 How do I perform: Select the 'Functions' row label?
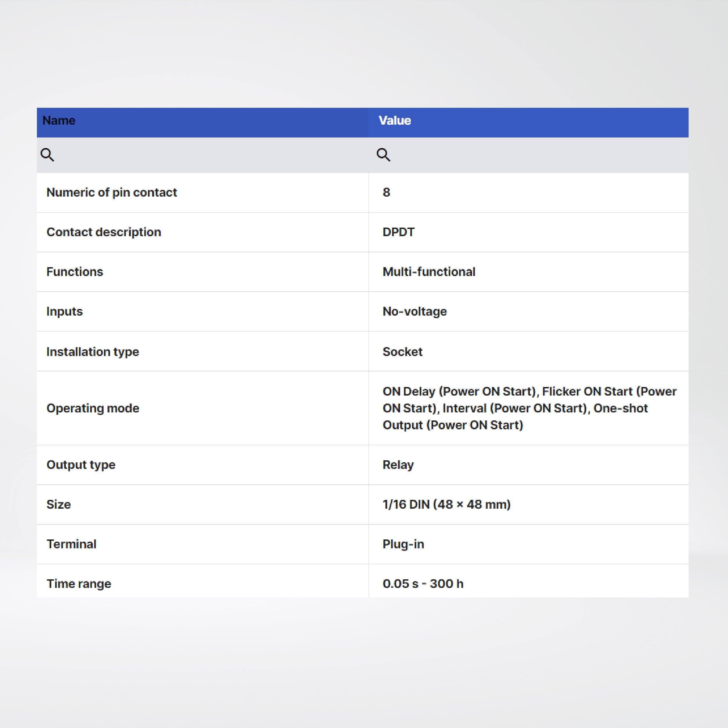click(x=75, y=272)
